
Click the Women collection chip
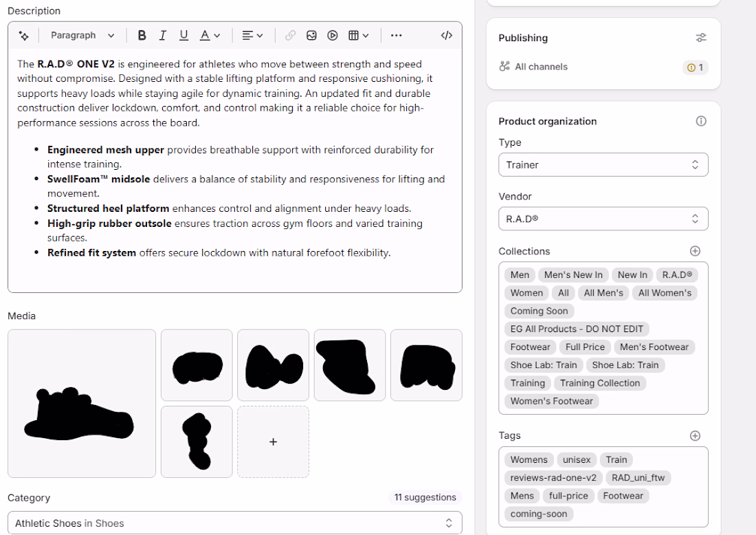[526, 293]
